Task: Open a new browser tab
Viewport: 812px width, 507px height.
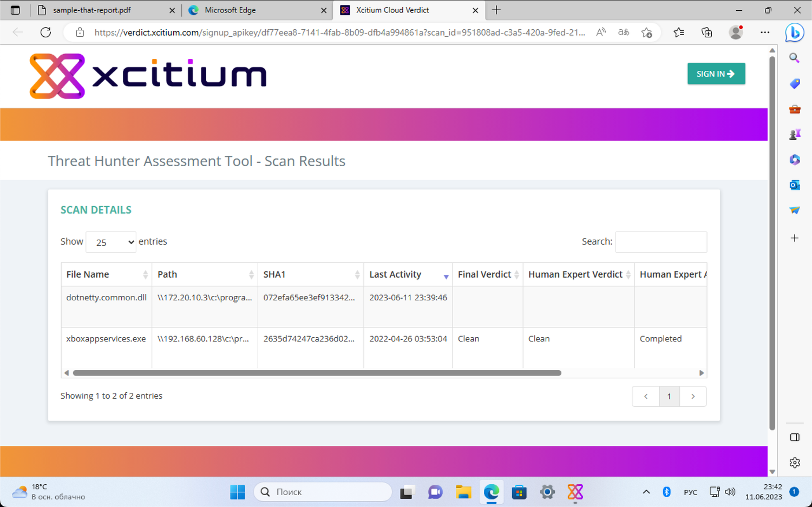Action: pos(496,10)
